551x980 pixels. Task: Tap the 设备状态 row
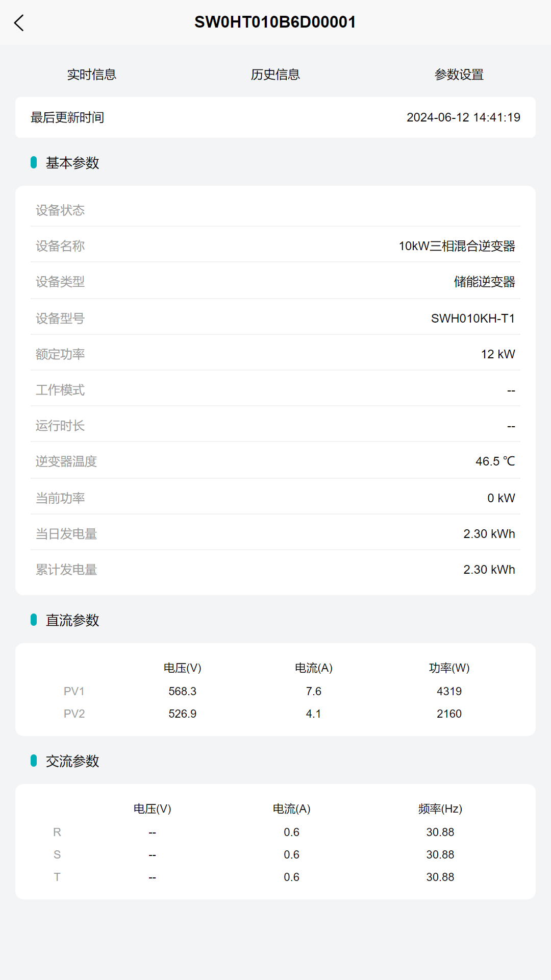pos(60,210)
